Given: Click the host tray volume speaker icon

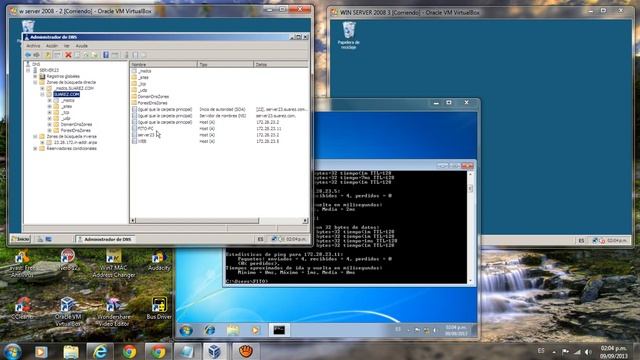Looking at the screenshot, I should (x=588, y=352).
